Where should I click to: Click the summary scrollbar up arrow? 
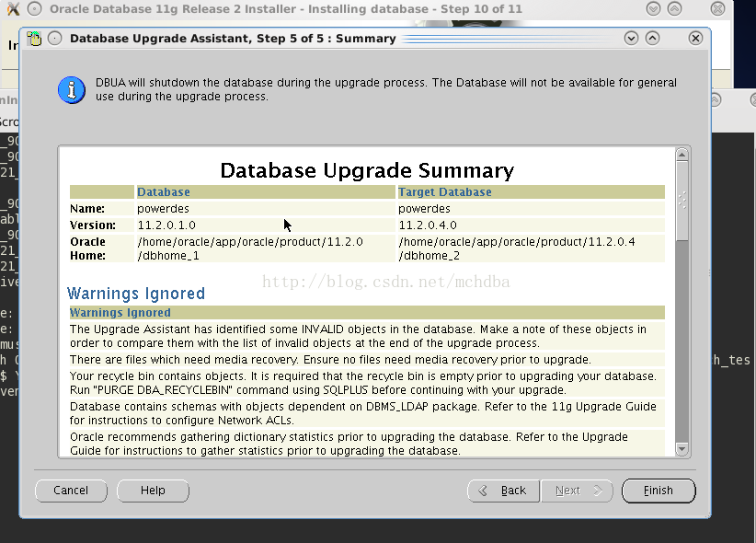pyautogui.click(x=682, y=155)
